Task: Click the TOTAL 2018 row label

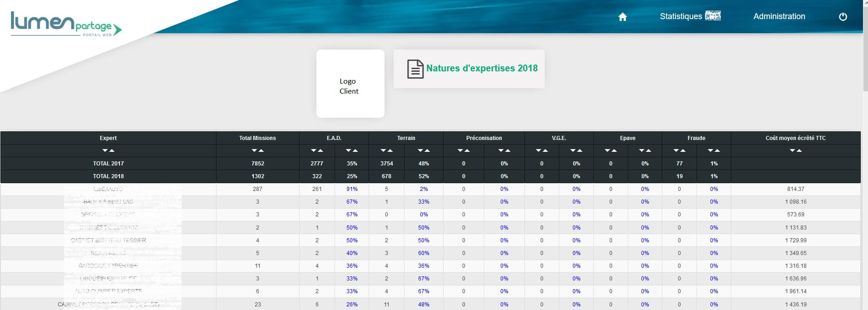Action: 108,176
